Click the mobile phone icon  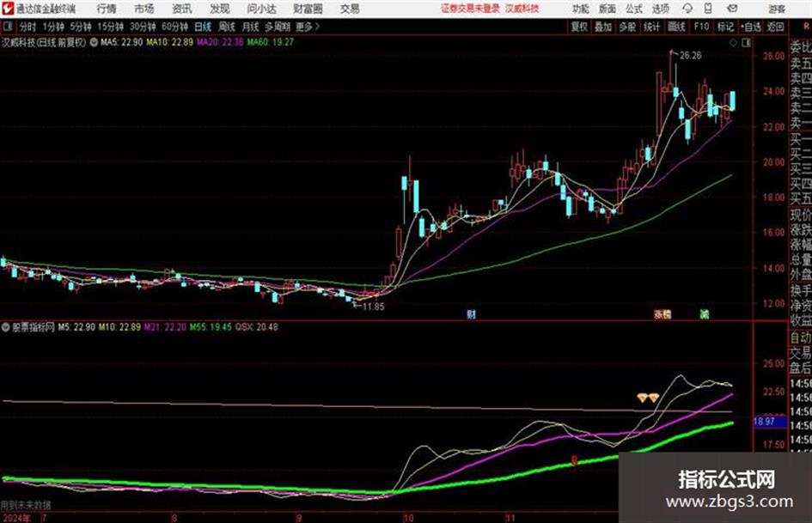pyautogui.click(x=708, y=9)
